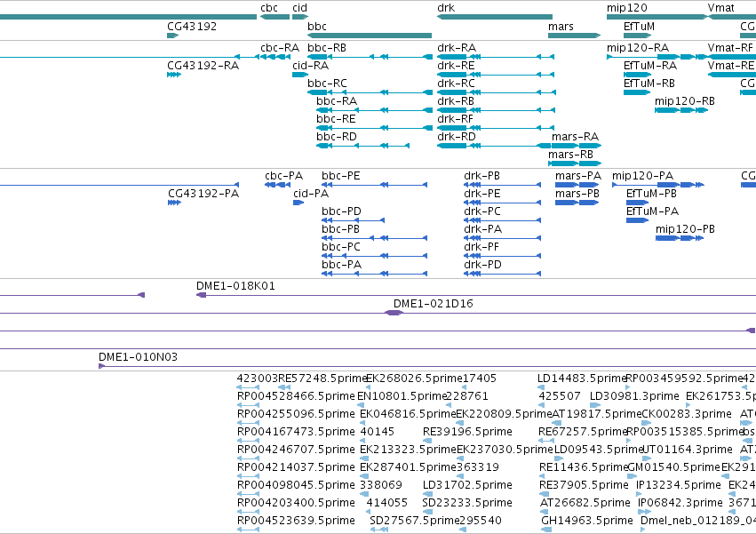756x534 pixels.
Task: Click EST label LD31702.5prime
Action: click(x=467, y=485)
